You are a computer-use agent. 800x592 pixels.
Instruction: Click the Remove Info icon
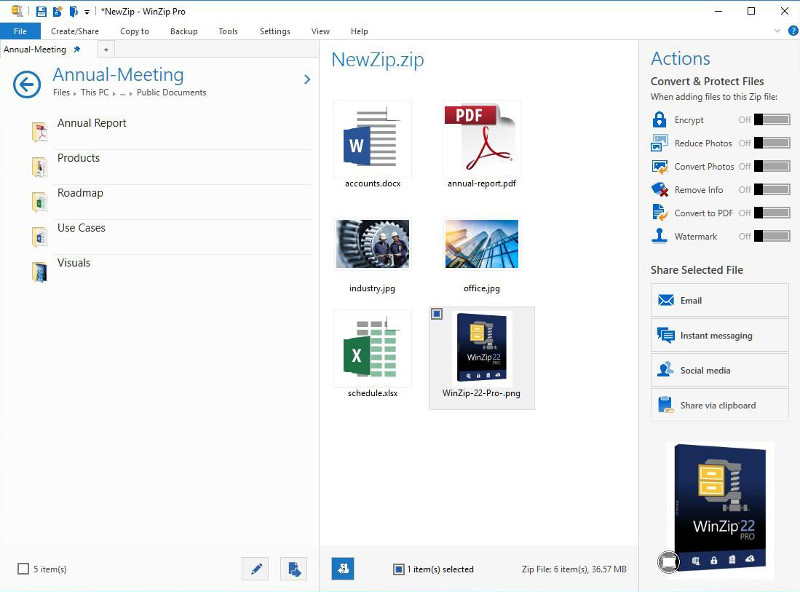tap(659, 189)
